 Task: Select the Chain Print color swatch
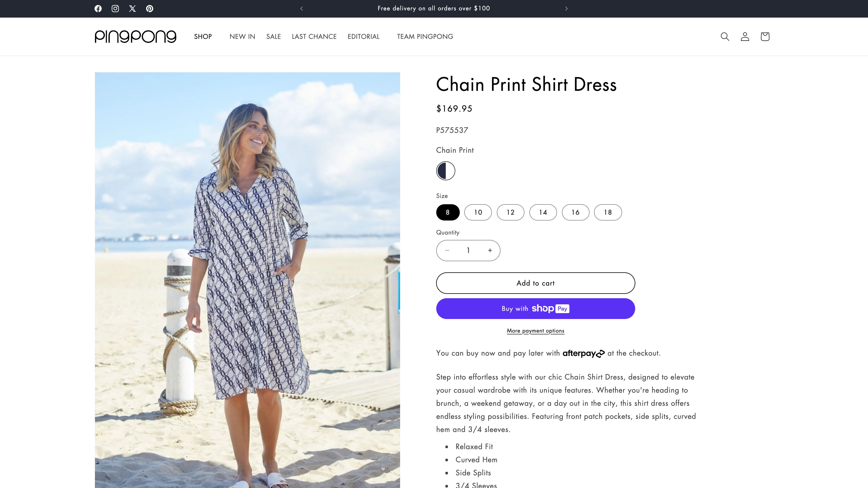[x=446, y=171]
